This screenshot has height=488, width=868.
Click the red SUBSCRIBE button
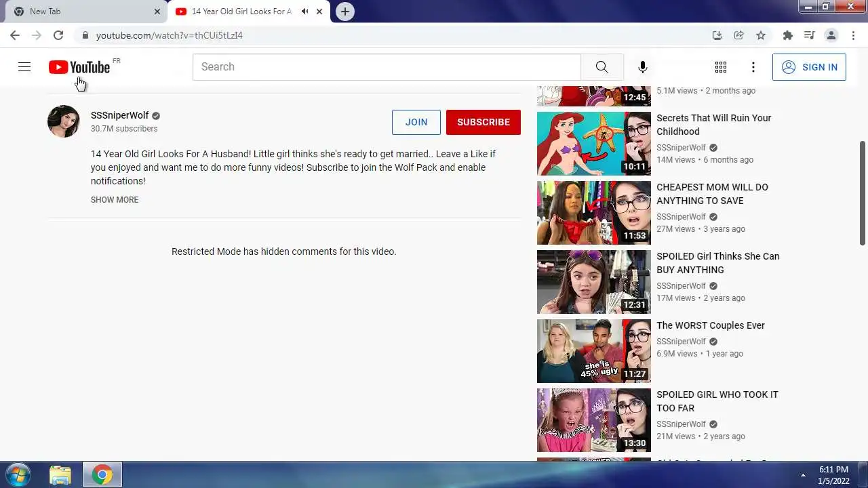click(484, 122)
